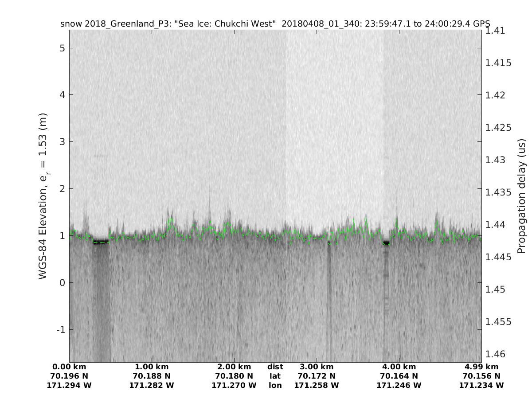The height and width of the screenshot is (399, 532).
Task: Click the 'lon' legend label below x-axis
Action: pos(275,386)
